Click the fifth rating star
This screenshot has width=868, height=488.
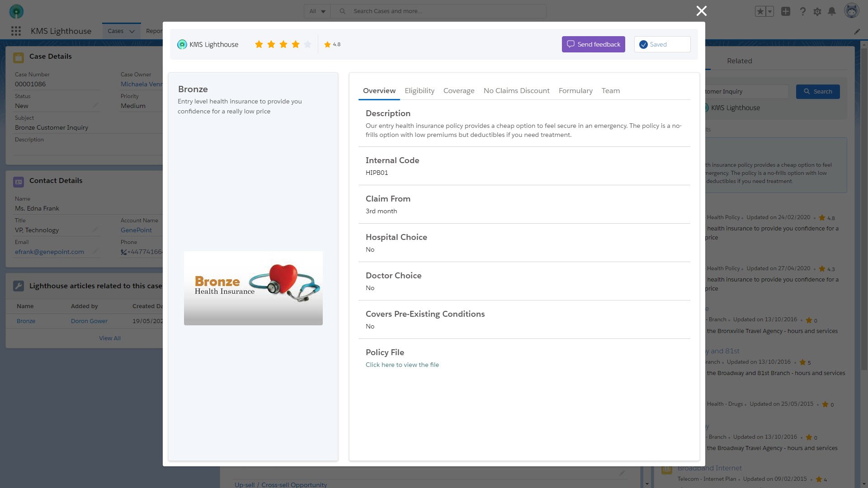click(307, 44)
